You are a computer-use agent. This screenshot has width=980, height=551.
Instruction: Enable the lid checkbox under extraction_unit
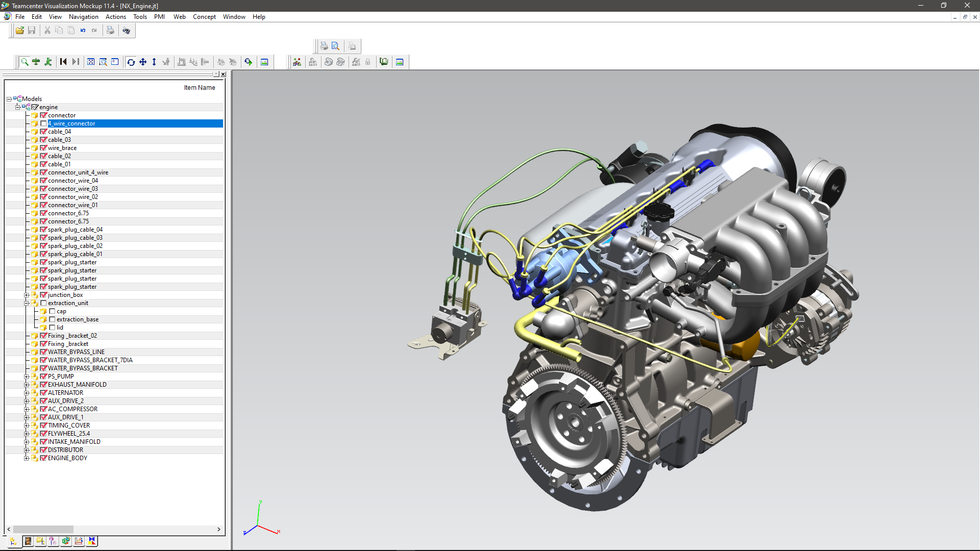point(53,327)
